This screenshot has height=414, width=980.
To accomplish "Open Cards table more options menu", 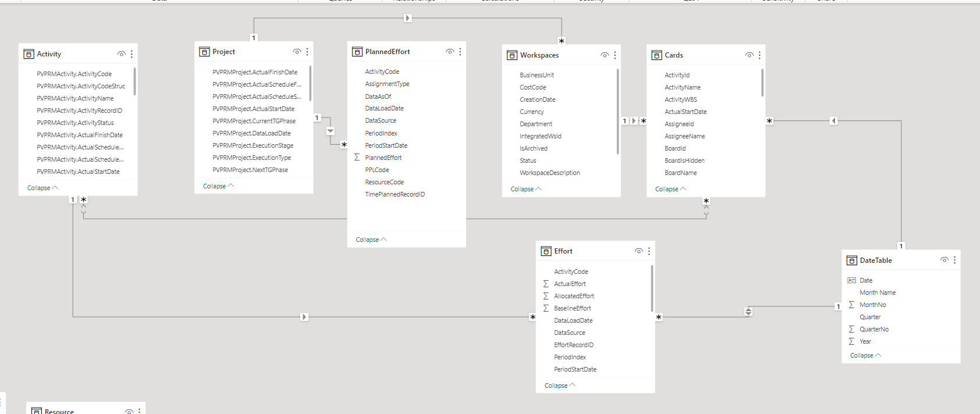I will [759, 55].
